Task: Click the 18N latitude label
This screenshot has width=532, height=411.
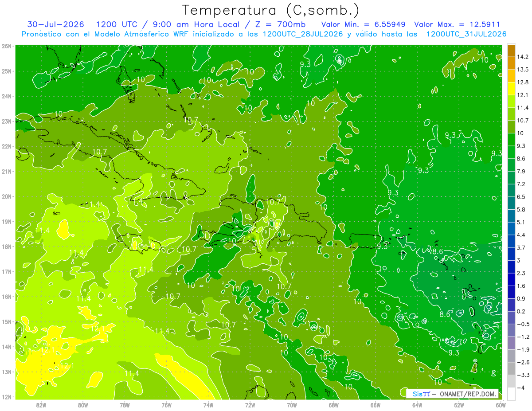Action: (7, 247)
